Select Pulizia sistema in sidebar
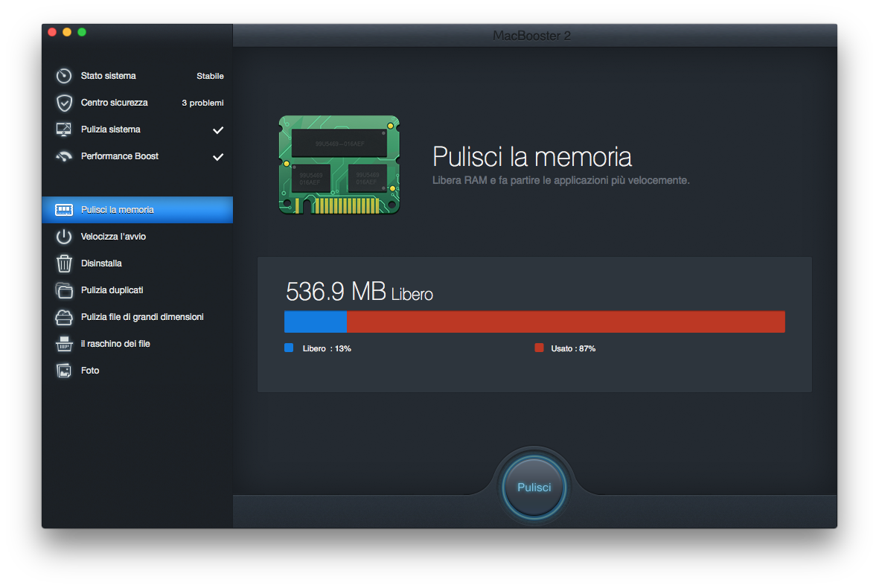The width and height of the screenshot is (879, 588). pos(138,130)
